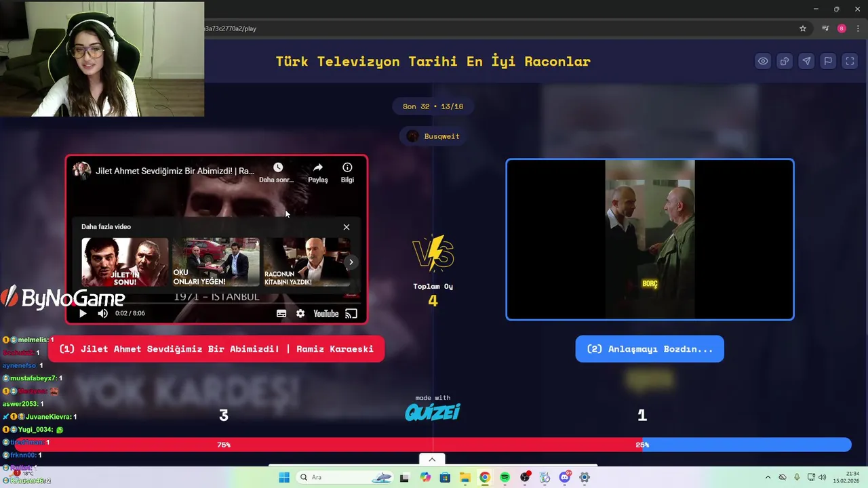Click the paper-plane share icon in header
Image resolution: width=868 pixels, height=488 pixels.
point(806,61)
